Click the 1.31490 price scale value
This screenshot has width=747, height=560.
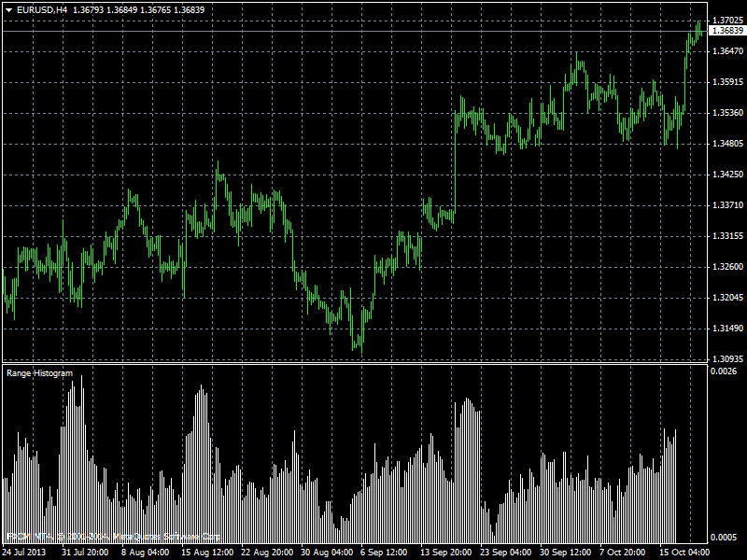pyautogui.click(x=727, y=329)
